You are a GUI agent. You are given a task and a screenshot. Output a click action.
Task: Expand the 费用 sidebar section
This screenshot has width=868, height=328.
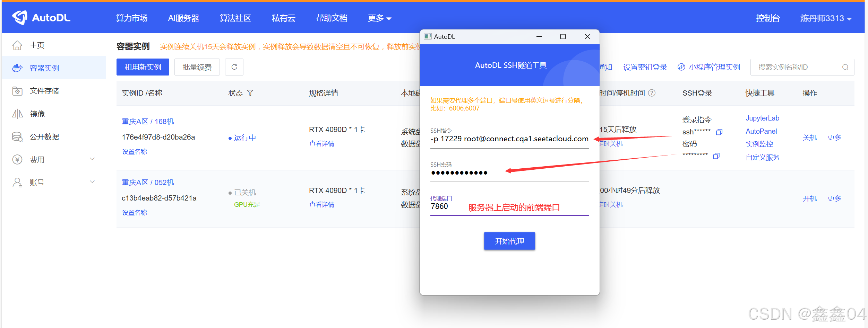(92, 159)
